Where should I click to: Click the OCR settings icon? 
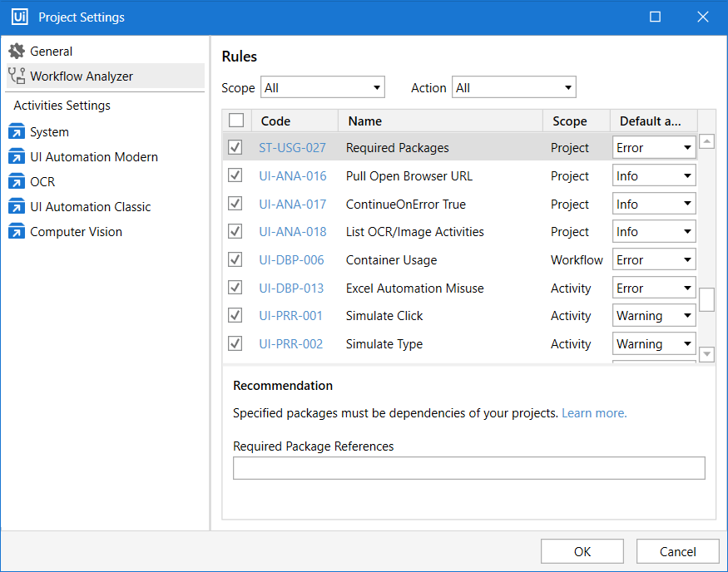(x=17, y=182)
